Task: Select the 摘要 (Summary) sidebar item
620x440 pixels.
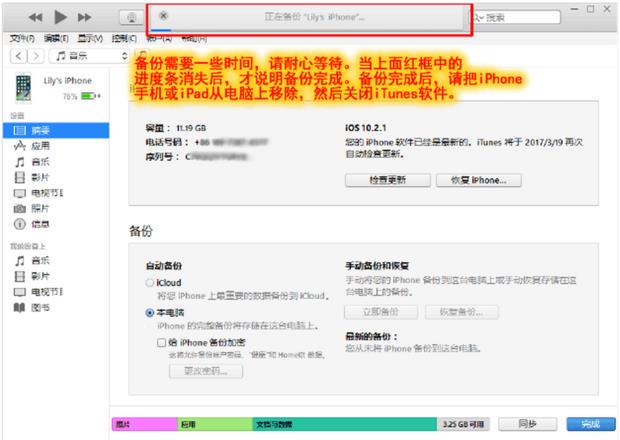Action: click(x=38, y=130)
